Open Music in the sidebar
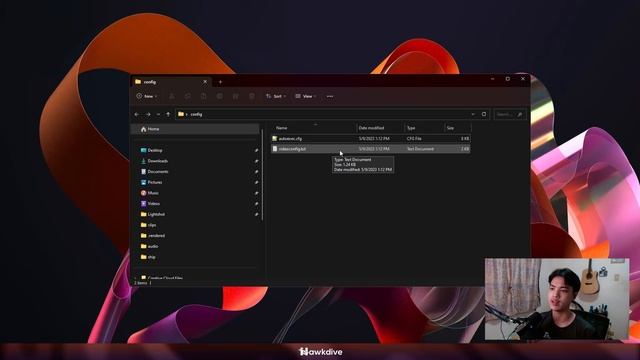640x360 pixels. point(150,193)
